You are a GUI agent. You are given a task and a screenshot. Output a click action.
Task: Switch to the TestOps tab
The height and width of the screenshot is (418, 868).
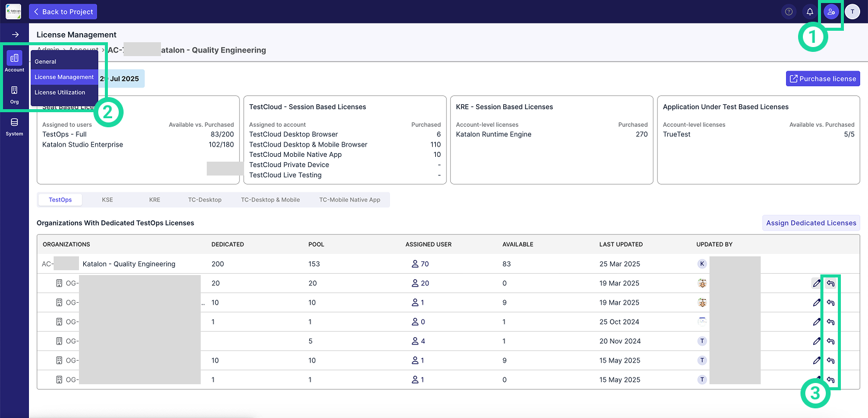coord(60,200)
